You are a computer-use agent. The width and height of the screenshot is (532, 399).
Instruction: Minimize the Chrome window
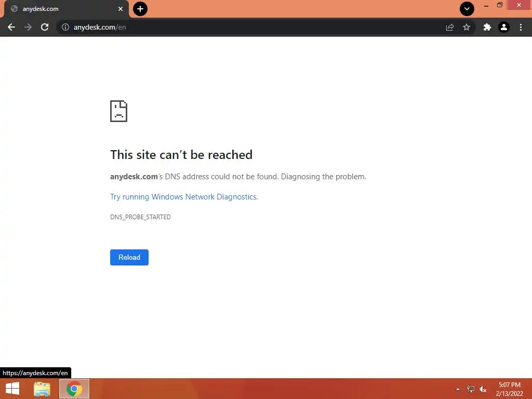(x=486, y=5)
